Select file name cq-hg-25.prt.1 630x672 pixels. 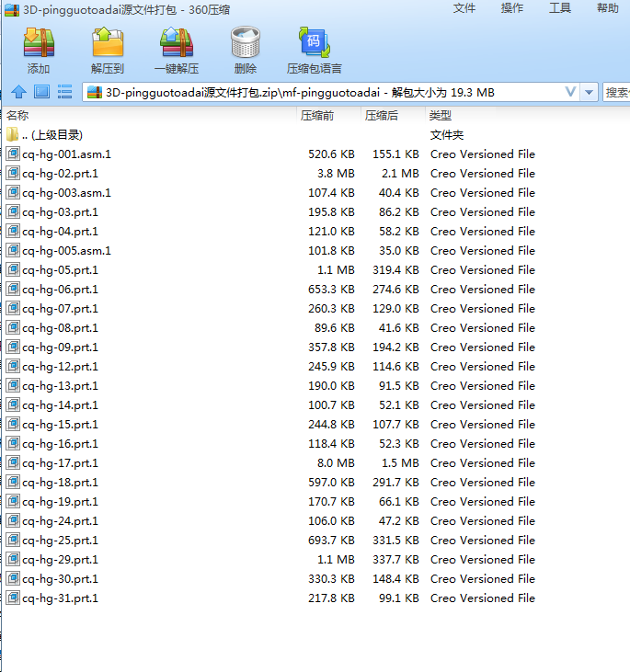pos(60,541)
